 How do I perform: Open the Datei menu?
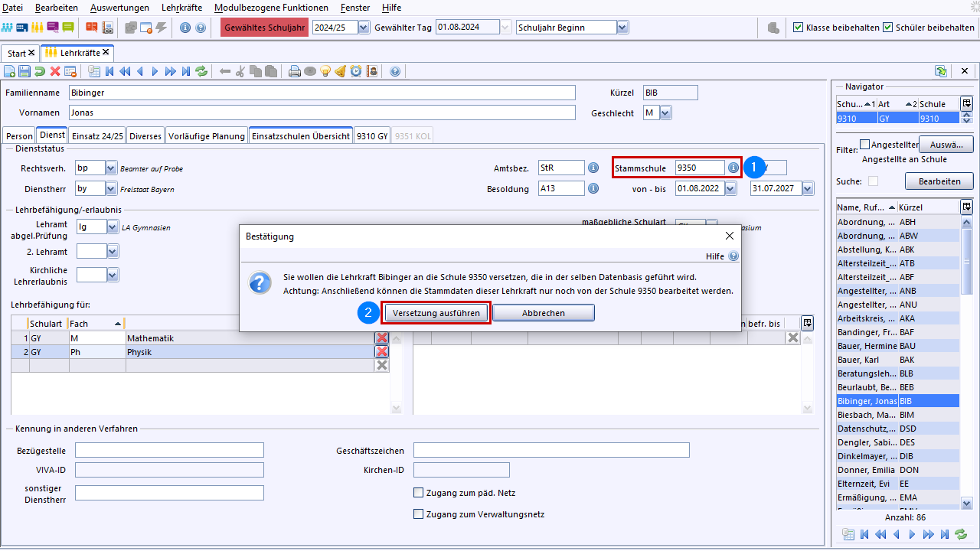[x=13, y=8]
